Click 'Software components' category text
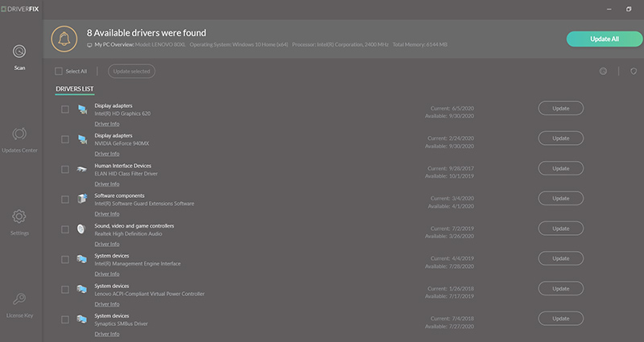This screenshot has width=644, height=342. pos(119,196)
